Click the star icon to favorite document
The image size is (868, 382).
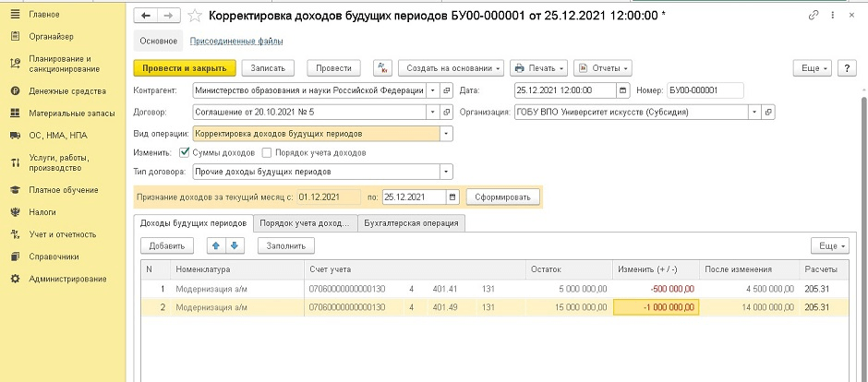coord(194,16)
